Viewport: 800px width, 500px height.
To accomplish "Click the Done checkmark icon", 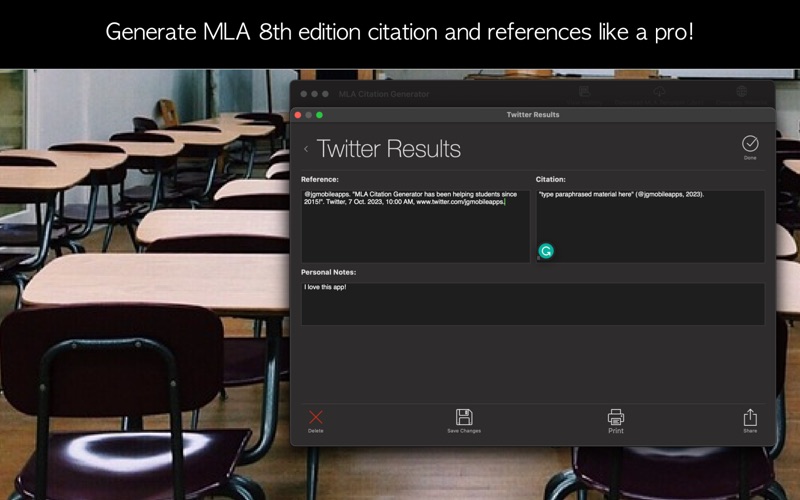I will pyautogui.click(x=750, y=144).
